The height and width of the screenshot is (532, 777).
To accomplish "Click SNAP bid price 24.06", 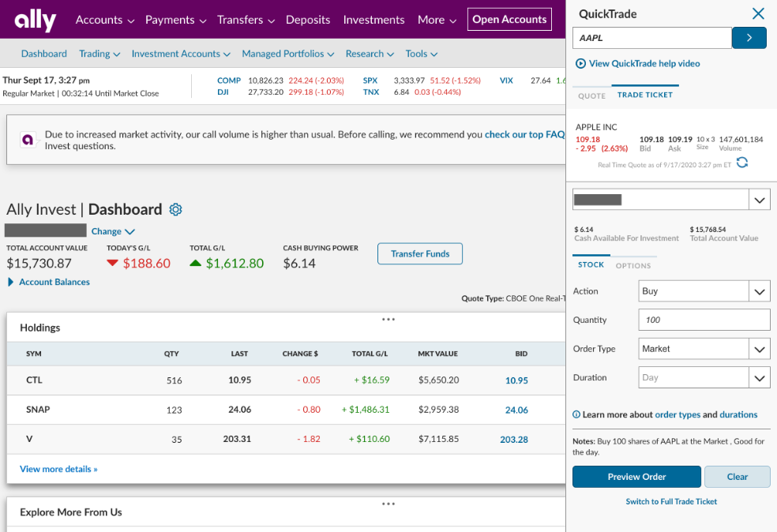I will click(516, 410).
